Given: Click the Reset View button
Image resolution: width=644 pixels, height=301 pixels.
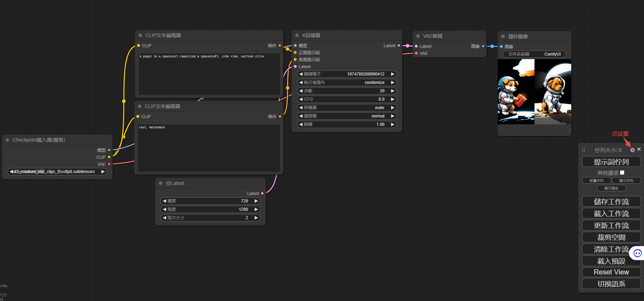Looking at the screenshot, I should [x=611, y=272].
